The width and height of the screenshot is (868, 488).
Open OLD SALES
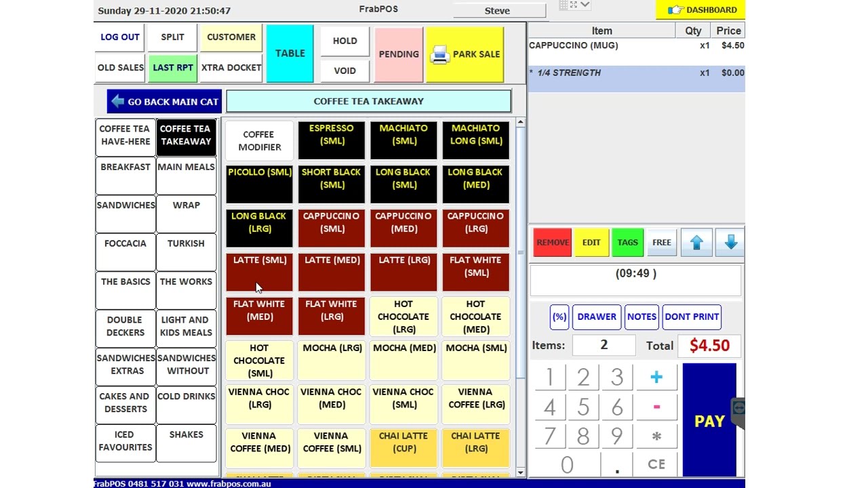(120, 68)
